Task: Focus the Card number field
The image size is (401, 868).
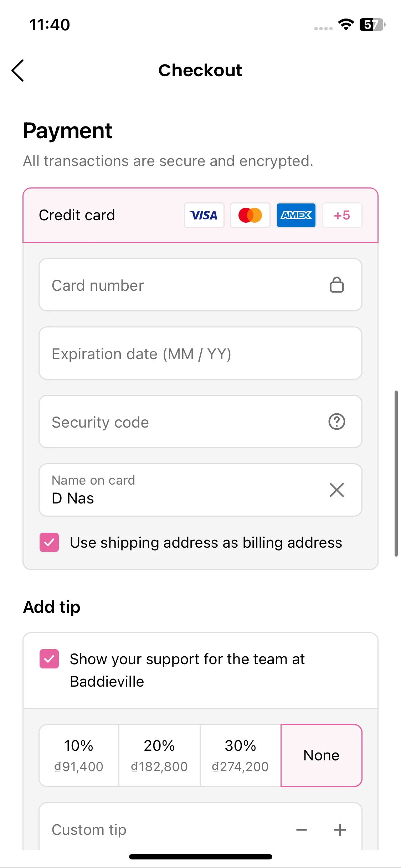Action: click(x=200, y=285)
